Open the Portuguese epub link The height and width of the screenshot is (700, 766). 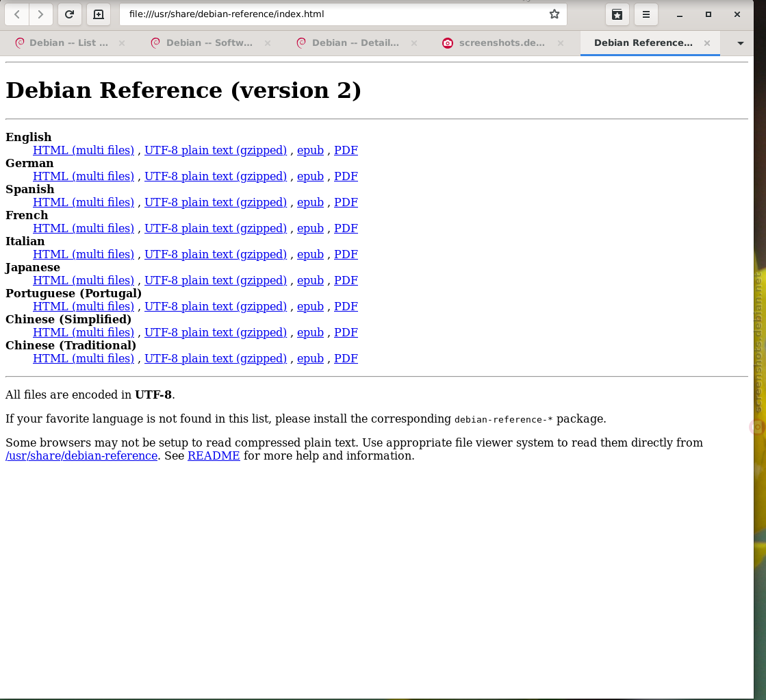click(x=310, y=306)
